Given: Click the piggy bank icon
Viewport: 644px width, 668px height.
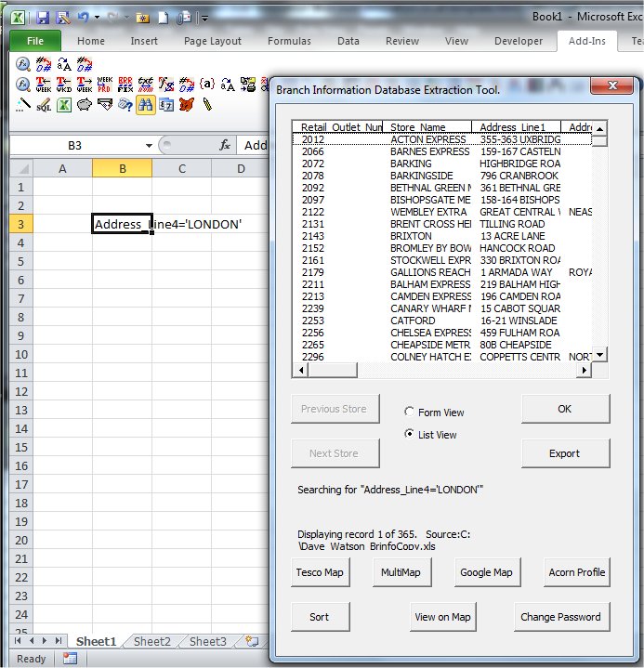Looking at the screenshot, I should point(85,105).
